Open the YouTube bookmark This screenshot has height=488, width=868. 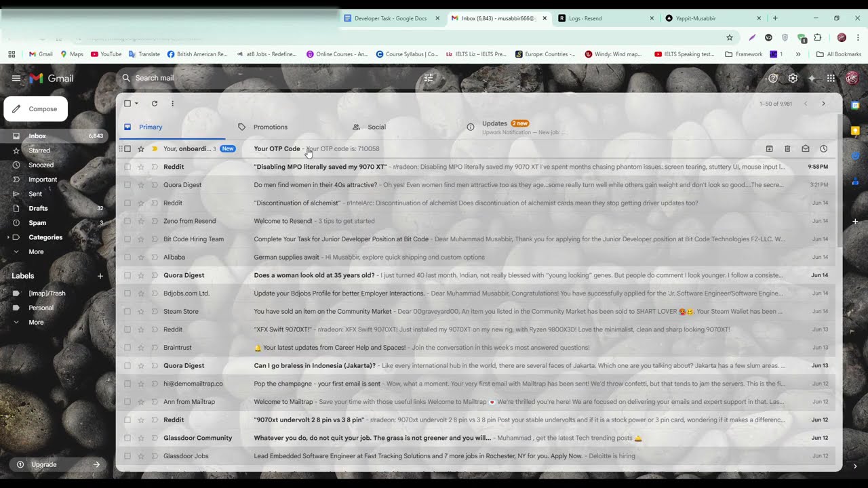pos(106,54)
